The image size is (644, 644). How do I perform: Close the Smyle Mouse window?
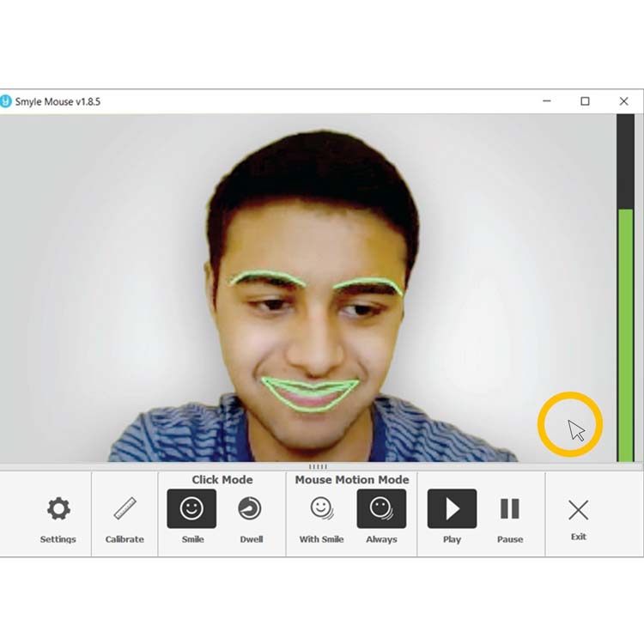(x=623, y=101)
